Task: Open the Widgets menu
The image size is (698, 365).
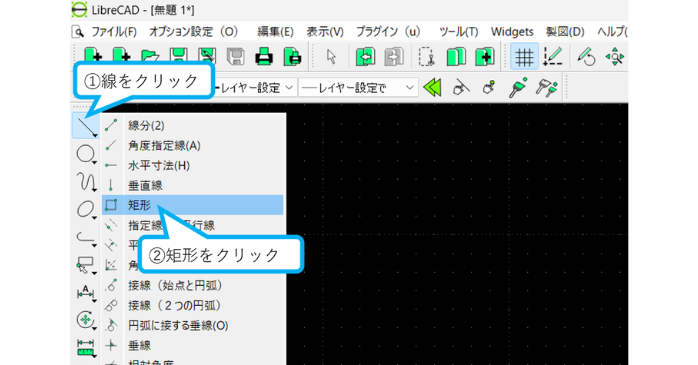Action: click(512, 32)
